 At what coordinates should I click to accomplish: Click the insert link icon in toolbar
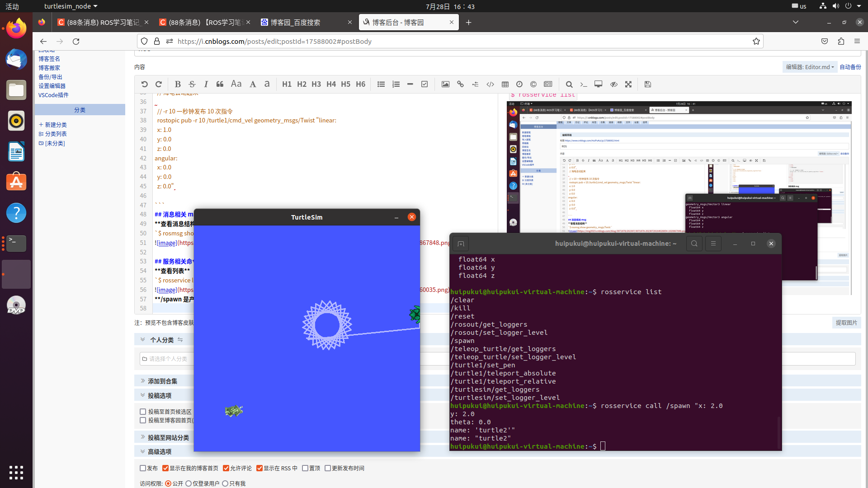click(460, 84)
